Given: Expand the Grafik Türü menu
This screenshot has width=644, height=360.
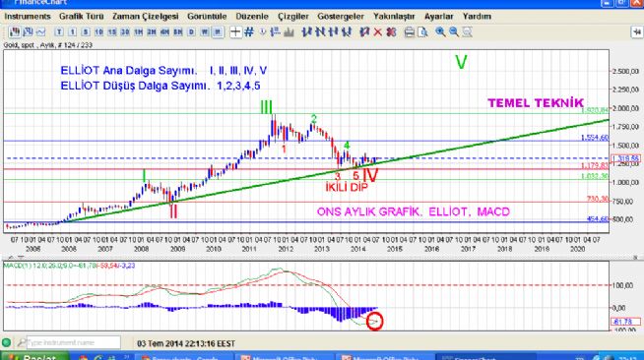Looking at the screenshot, I should tap(82, 17).
